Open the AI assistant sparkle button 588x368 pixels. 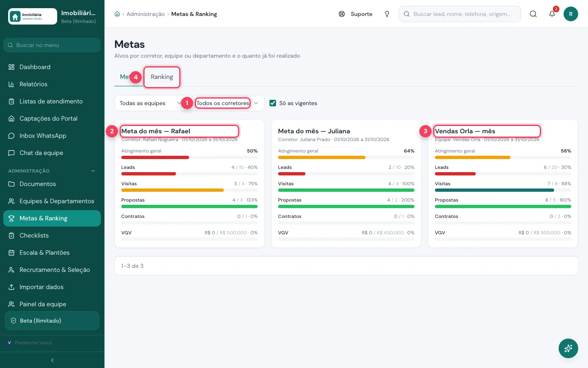(568, 348)
